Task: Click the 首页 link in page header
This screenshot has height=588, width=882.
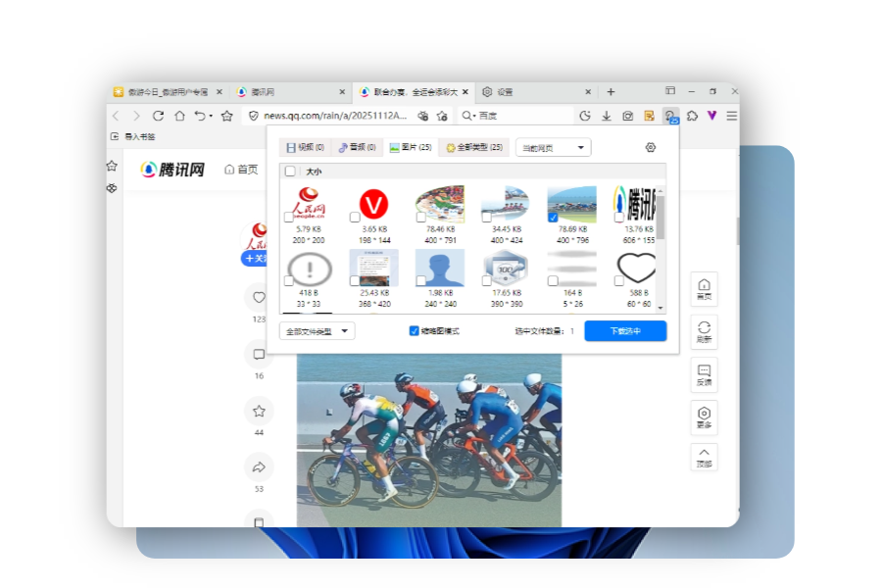Action: 241,170
